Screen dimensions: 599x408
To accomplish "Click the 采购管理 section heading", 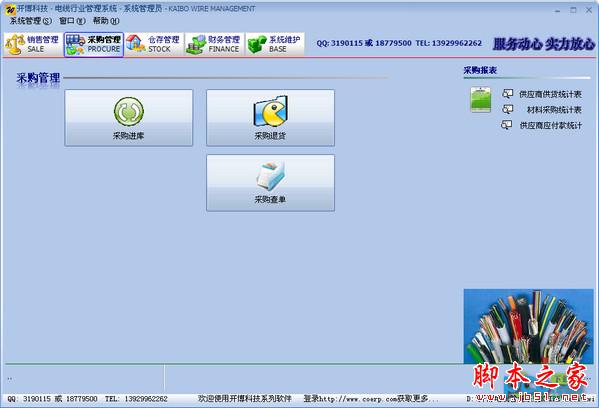I will coord(38,78).
